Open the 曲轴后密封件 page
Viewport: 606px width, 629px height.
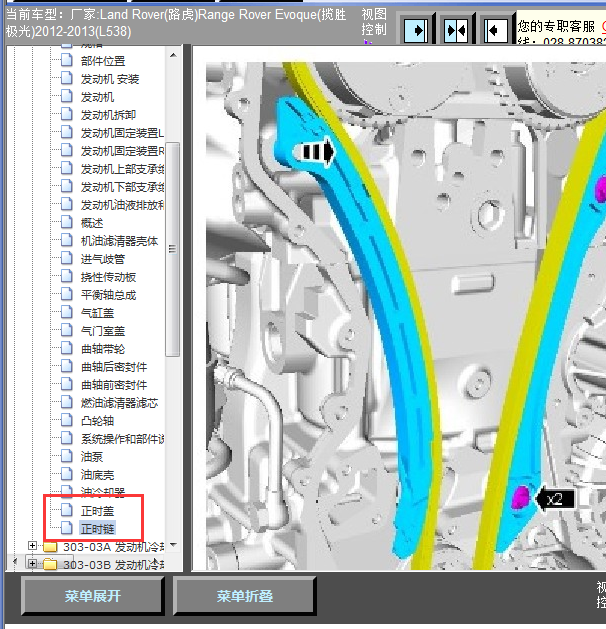coord(114,367)
